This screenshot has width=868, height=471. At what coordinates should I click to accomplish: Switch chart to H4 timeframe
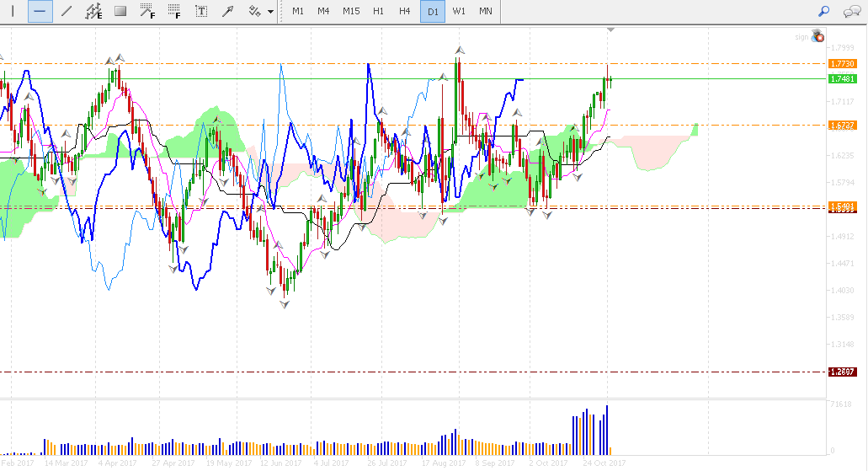pos(405,11)
